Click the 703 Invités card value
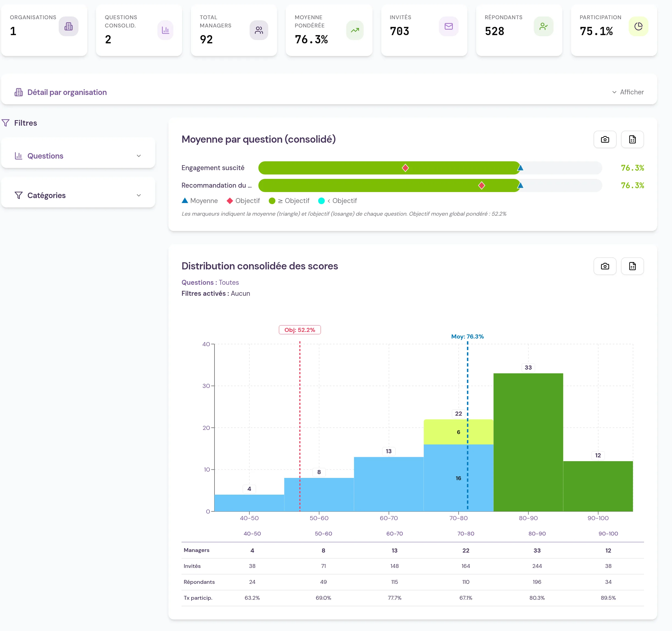672x631 pixels. pyautogui.click(x=400, y=31)
